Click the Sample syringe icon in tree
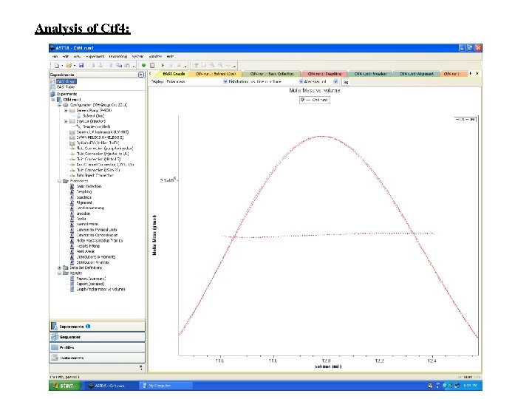This screenshot has width=532, height=399. (79, 126)
